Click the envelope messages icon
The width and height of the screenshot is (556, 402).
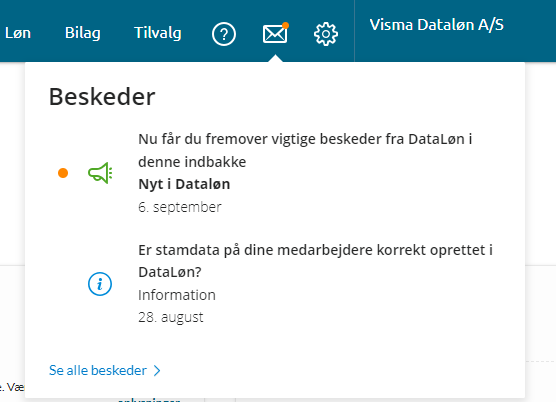(275, 34)
